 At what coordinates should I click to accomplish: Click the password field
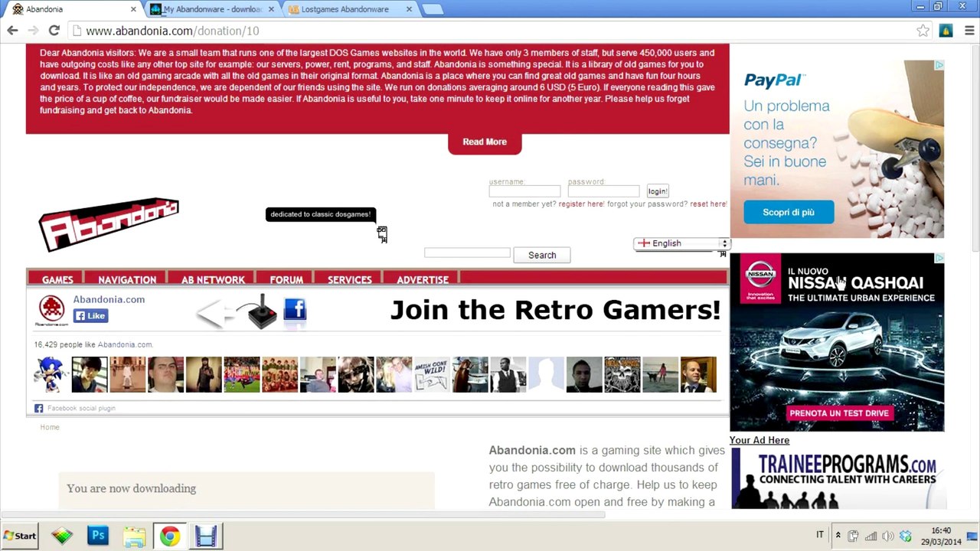tap(603, 191)
